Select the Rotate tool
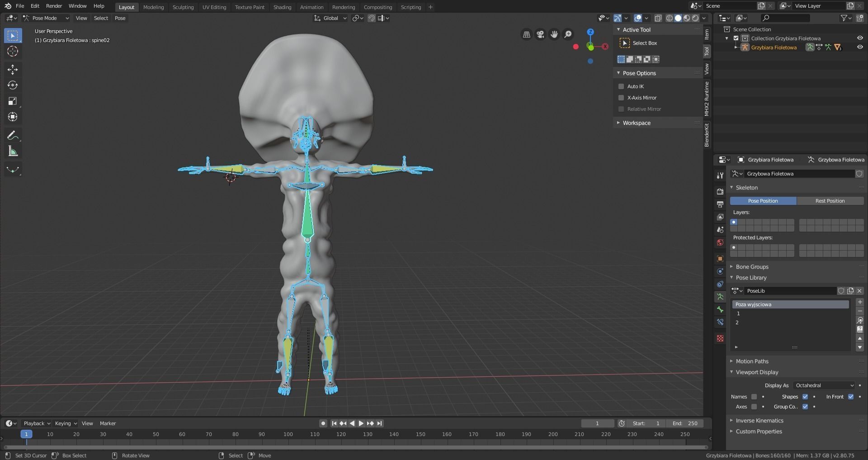Screen dimensions: 868x460 [x=13, y=85]
